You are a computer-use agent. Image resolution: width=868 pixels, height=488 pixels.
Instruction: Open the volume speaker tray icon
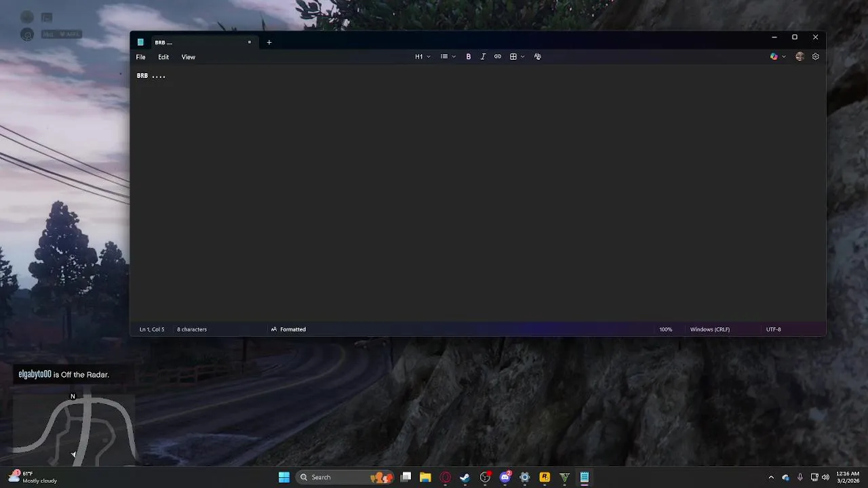825,477
